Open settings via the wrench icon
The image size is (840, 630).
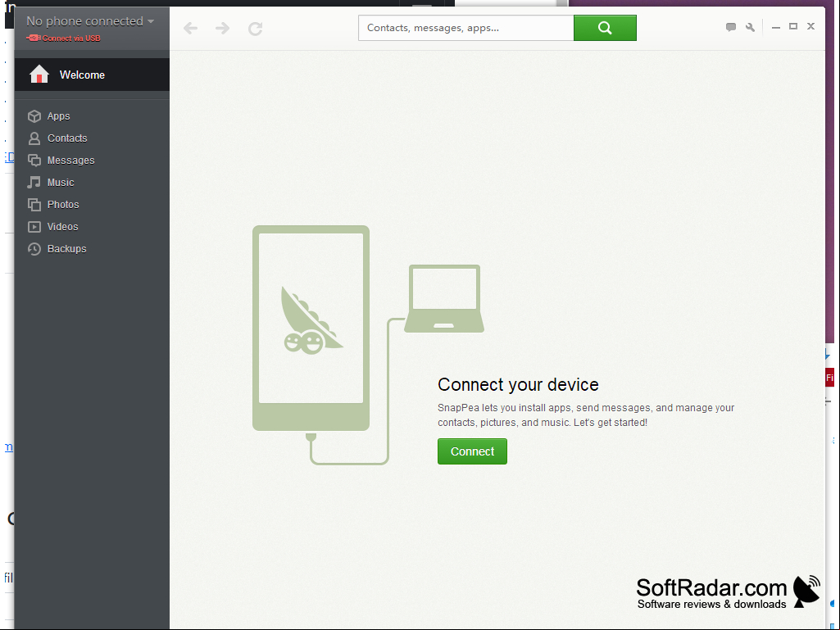(x=750, y=27)
